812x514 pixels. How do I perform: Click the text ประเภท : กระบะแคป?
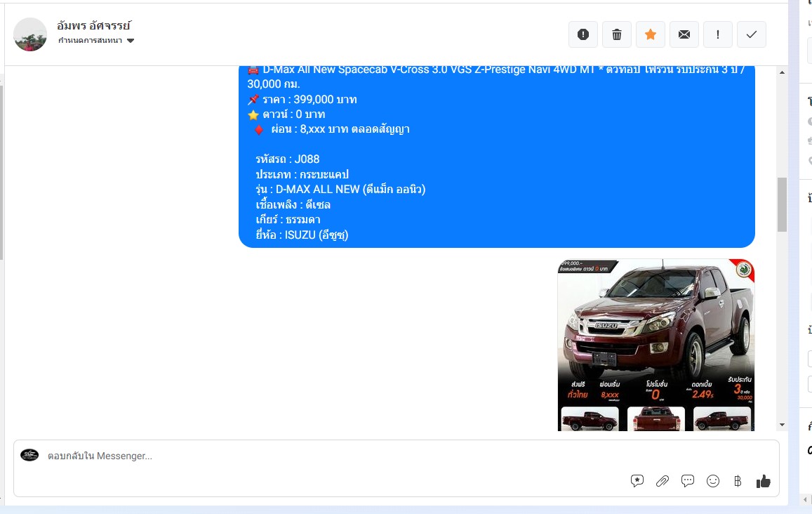tap(302, 174)
